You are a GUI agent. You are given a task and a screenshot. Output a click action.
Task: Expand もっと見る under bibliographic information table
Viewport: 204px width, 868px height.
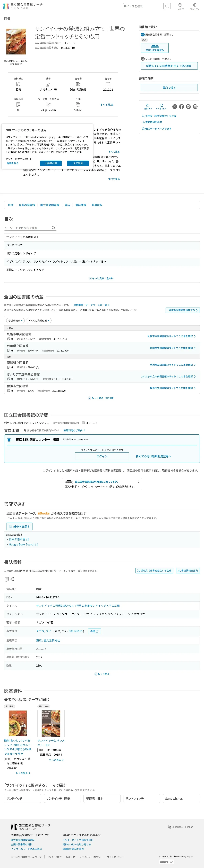102,674
